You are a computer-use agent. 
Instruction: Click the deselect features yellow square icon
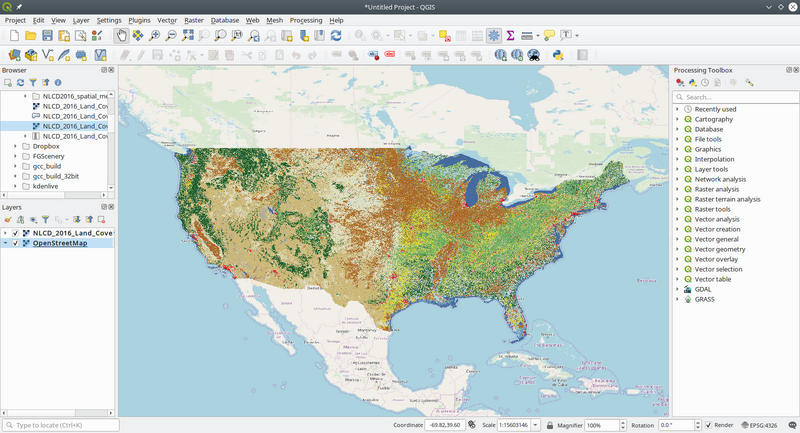click(x=444, y=36)
